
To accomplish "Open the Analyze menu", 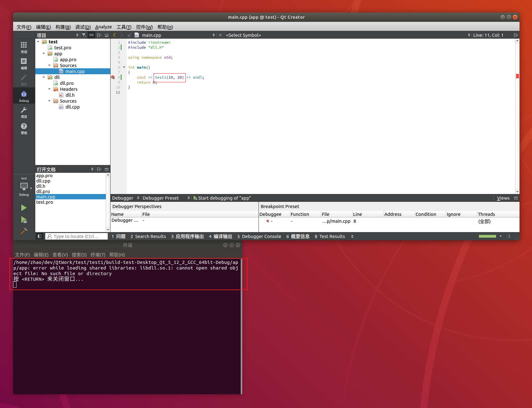I will click(103, 27).
